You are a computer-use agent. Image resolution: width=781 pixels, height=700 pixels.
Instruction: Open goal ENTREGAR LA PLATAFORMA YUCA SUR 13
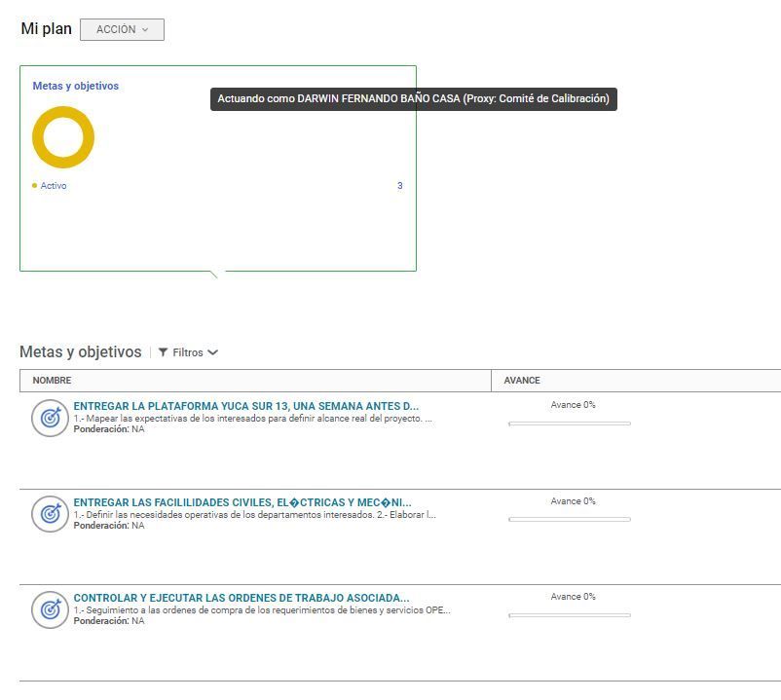pos(246,406)
